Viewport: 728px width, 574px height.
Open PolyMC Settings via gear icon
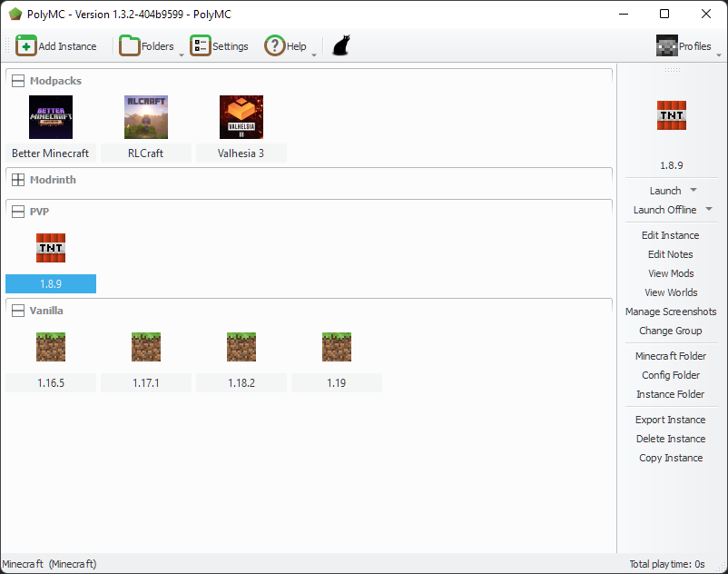[x=200, y=45]
